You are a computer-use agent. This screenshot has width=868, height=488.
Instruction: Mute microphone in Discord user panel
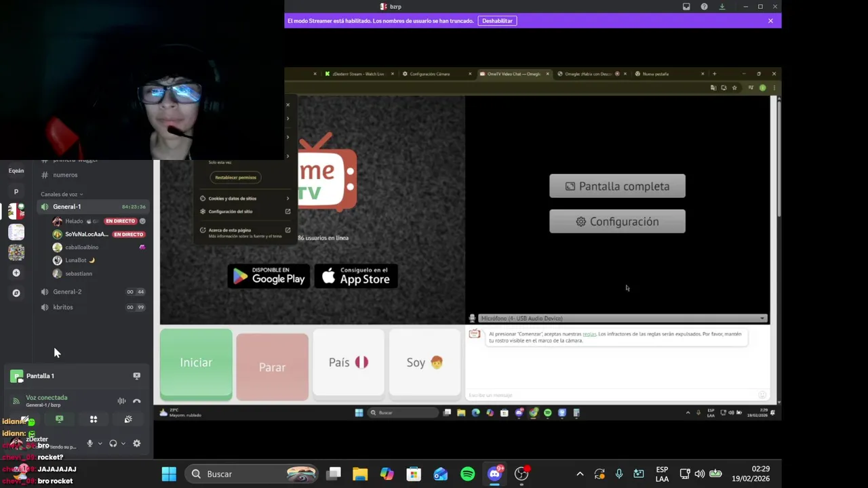[90, 443]
